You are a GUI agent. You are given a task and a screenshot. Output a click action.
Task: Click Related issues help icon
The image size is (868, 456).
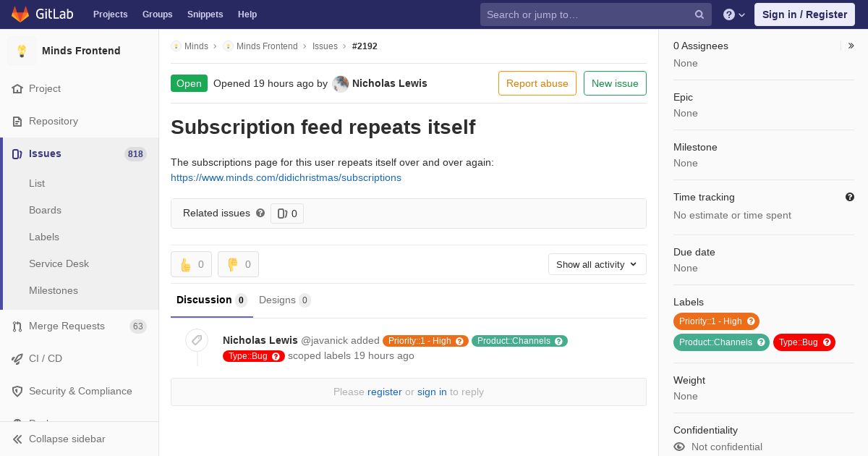[260, 213]
